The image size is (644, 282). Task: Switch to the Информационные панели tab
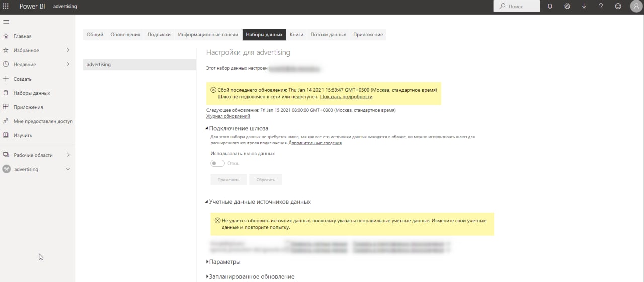pyautogui.click(x=208, y=35)
